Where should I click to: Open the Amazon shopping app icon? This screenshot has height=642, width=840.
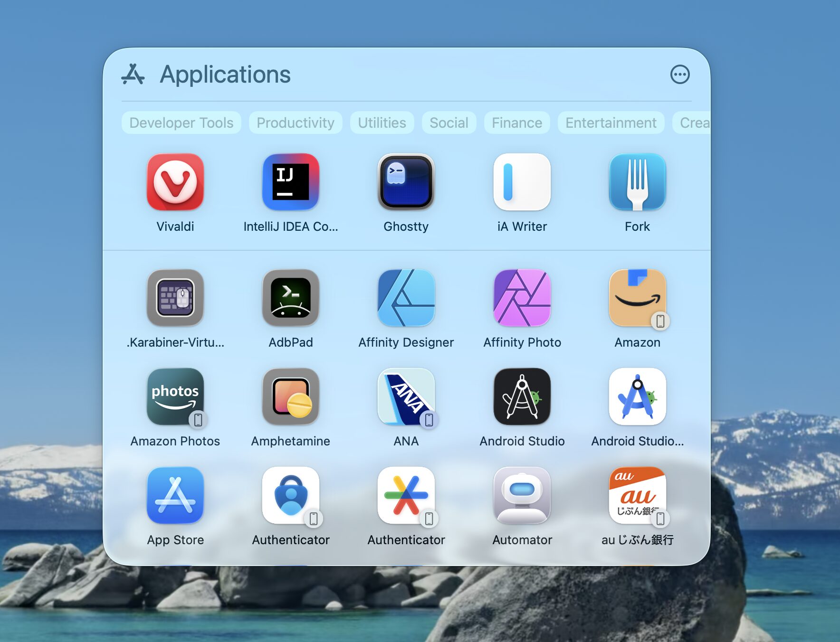click(x=638, y=298)
